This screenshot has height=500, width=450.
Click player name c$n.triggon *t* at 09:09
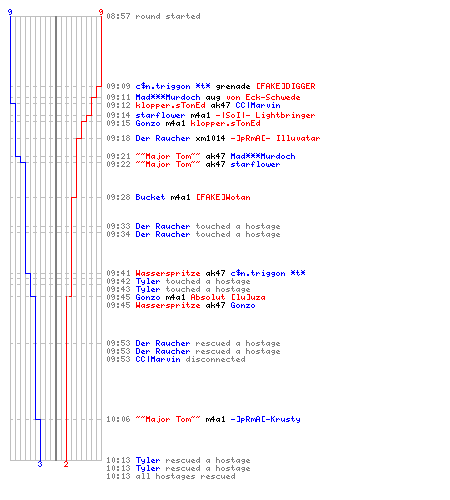pos(173,86)
